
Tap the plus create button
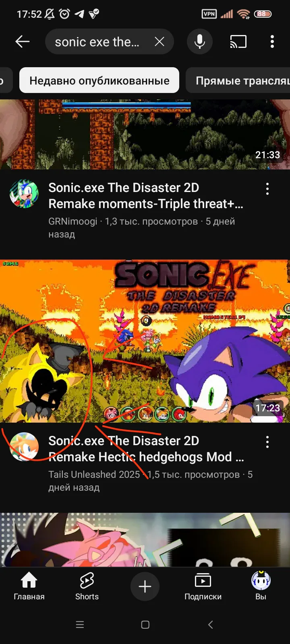[145, 586]
